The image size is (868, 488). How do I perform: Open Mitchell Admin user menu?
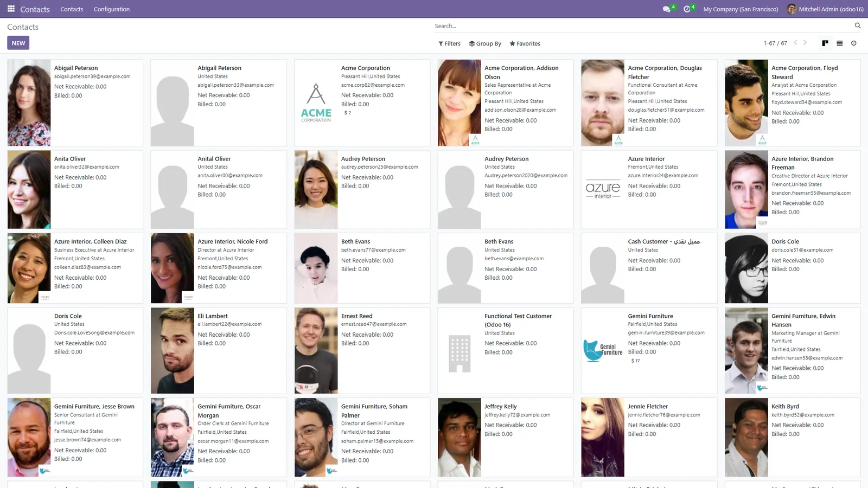click(825, 9)
